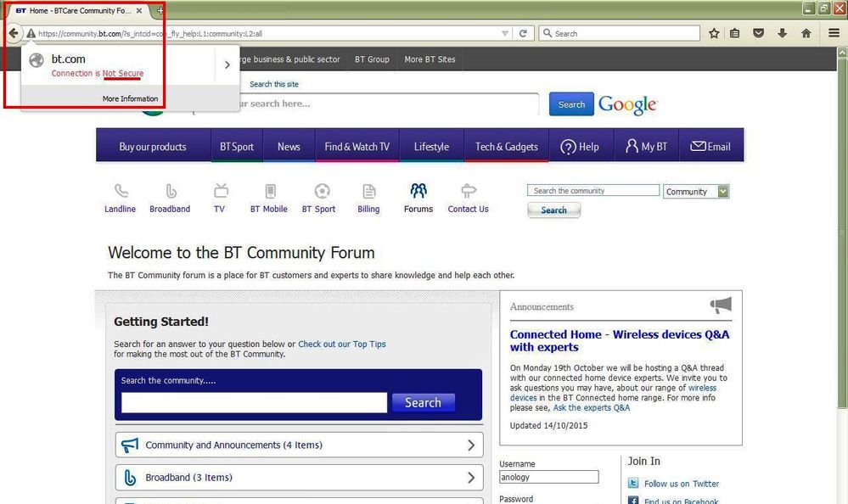Click the Forums people icon

point(418,190)
